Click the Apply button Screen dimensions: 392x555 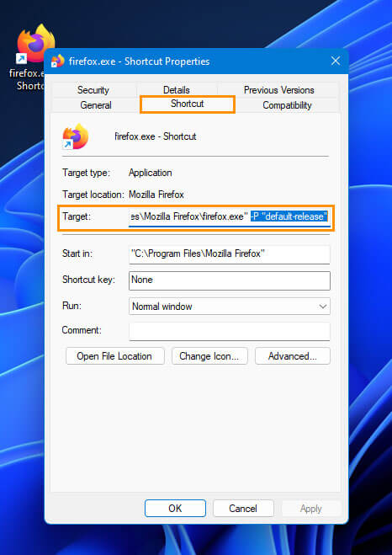[311, 509]
